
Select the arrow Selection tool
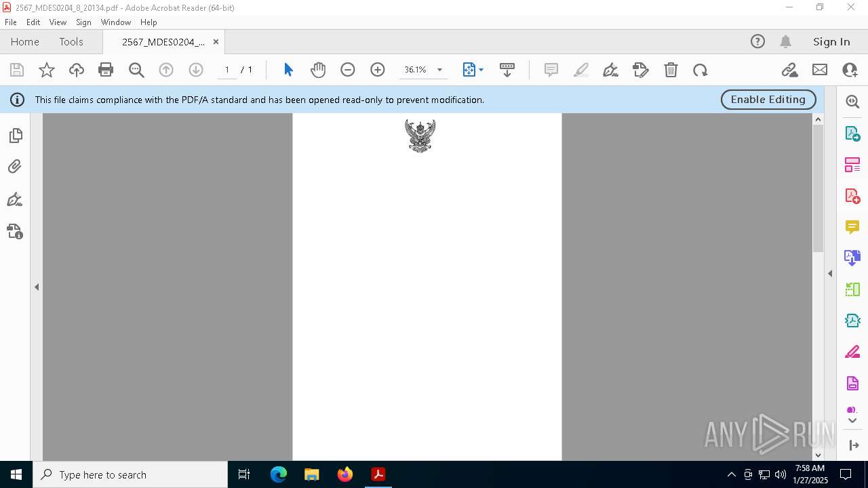288,70
